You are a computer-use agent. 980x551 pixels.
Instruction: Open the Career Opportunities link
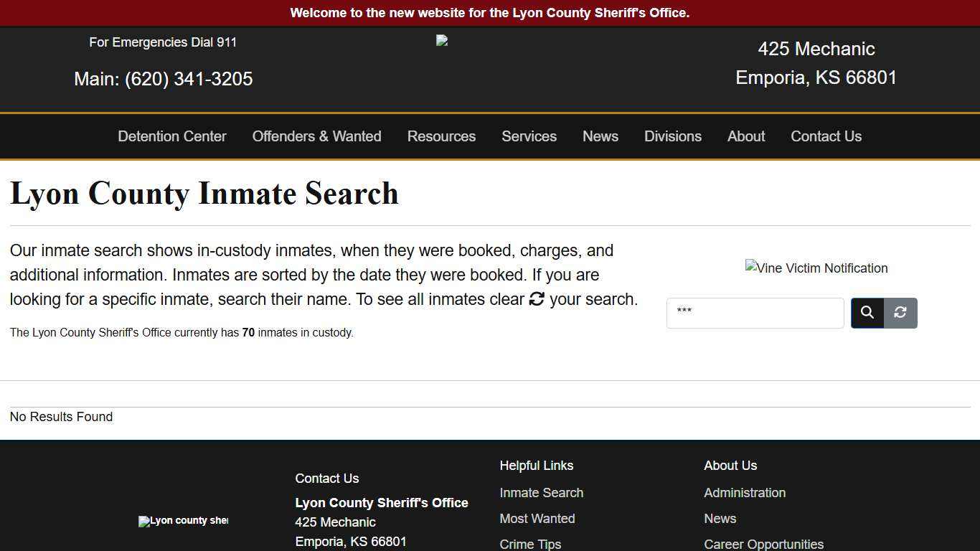coord(763,544)
